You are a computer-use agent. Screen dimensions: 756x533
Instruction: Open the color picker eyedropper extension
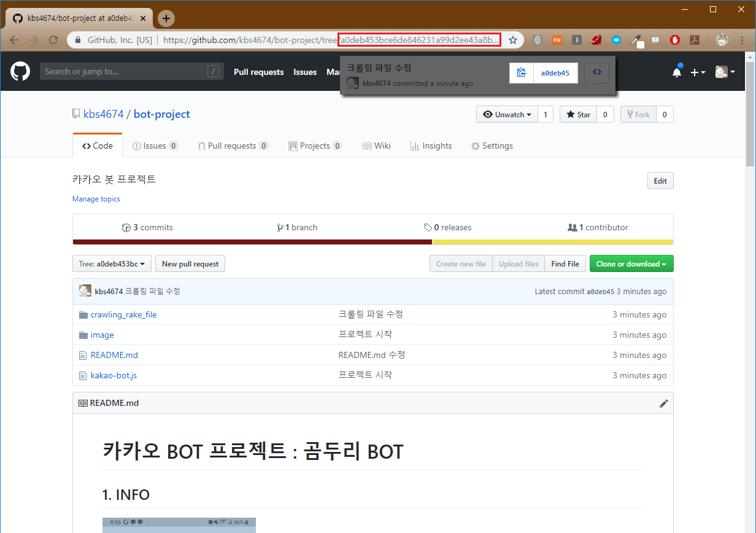point(637,40)
